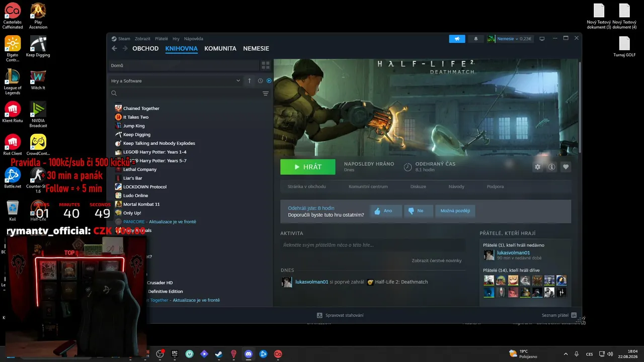
Task: Switch to the KNIHOVNA tab
Action: (182, 49)
